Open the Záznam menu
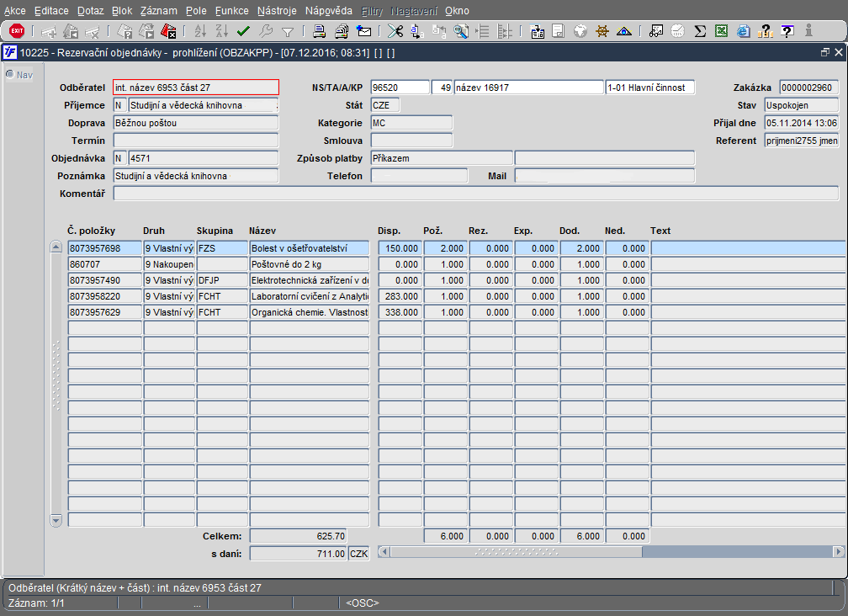The image size is (848, 616). click(158, 11)
